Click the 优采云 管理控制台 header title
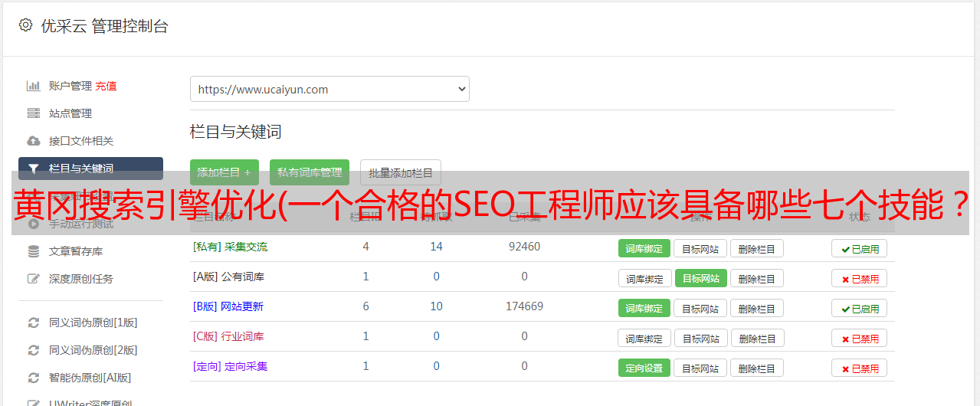The height and width of the screenshot is (406, 980). click(104, 26)
